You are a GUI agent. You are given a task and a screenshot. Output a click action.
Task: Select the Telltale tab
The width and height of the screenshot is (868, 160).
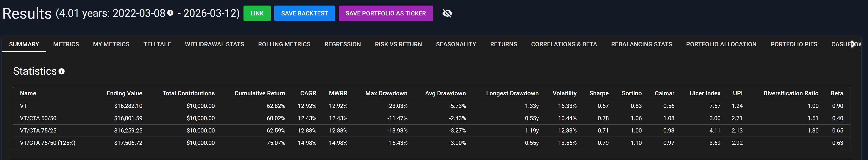pos(157,44)
